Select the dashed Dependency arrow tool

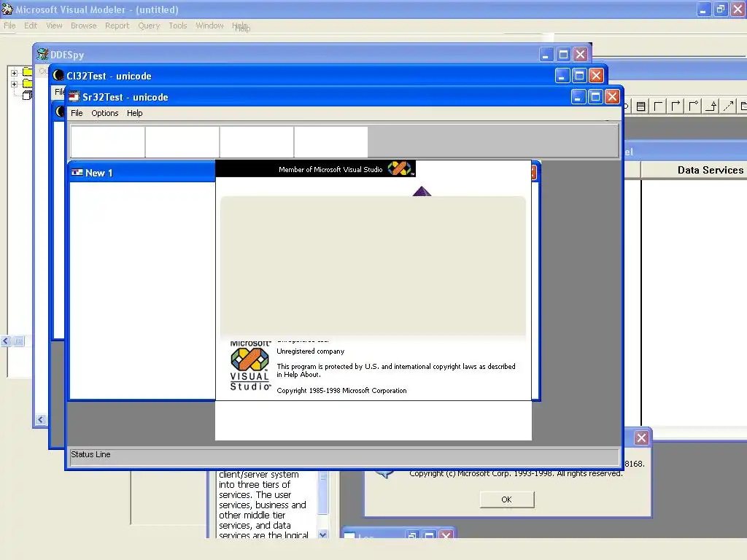click(729, 106)
